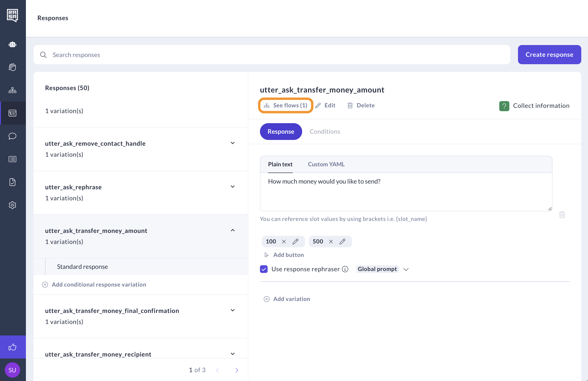Open the robot assistant sidebar icon
Image resolution: width=588 pixels, height=381 pixels.
pos(12,44)
